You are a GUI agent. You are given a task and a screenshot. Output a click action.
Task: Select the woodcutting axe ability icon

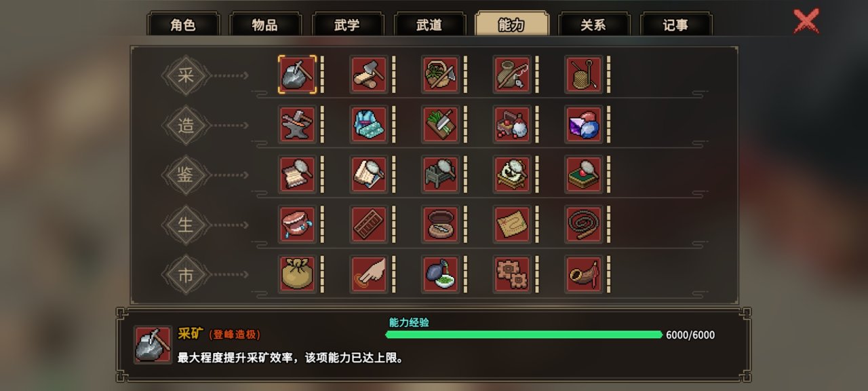(x=369, y=74)
